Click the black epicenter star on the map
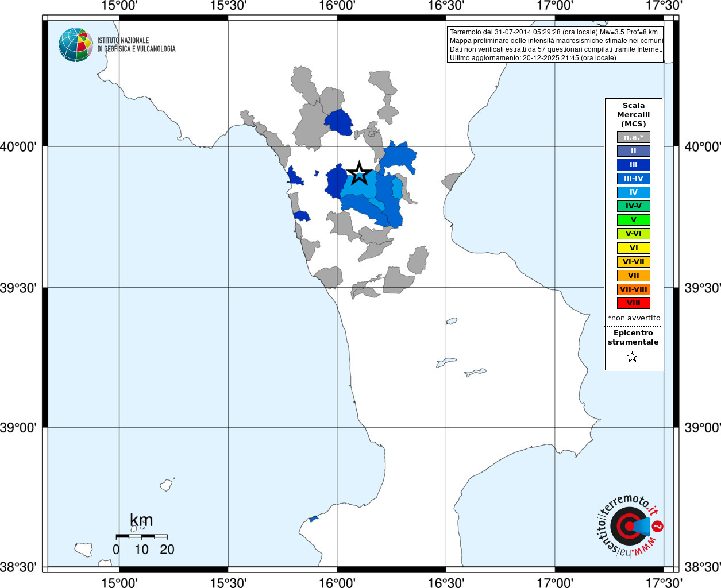This screenshot has height=588, width=721. pyautogui.click(x=360, y=173)
